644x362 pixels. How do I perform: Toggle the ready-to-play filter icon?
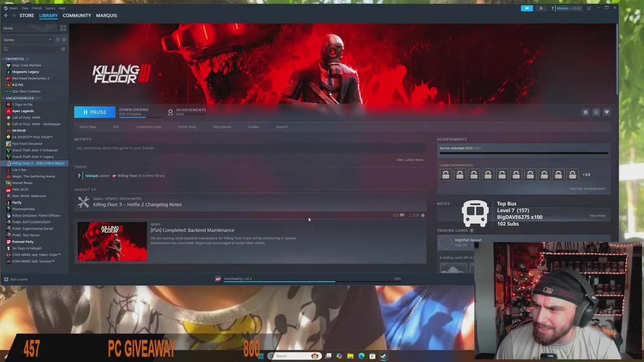(64, 40)
